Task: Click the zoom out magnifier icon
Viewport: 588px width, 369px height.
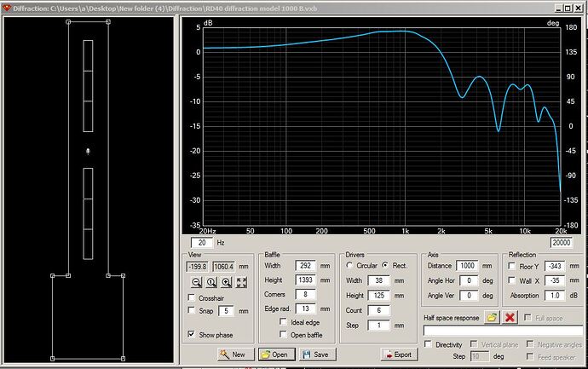Action: [x=196, y=281]
